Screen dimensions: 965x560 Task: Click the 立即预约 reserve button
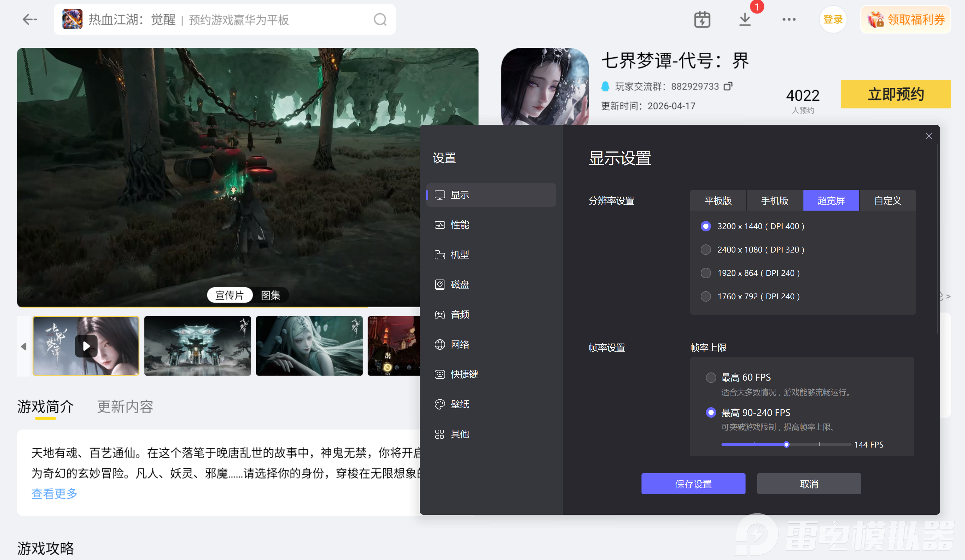click(895, 94)
